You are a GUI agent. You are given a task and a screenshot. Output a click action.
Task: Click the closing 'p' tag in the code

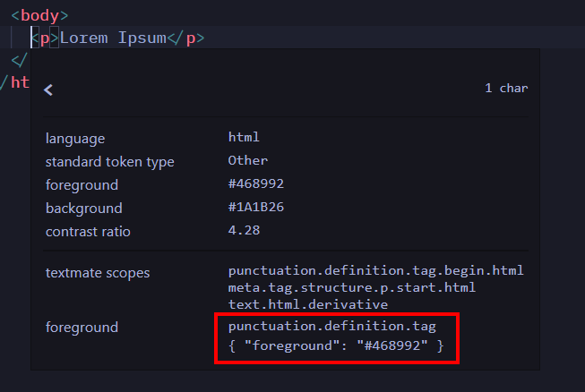click(186, 38)
